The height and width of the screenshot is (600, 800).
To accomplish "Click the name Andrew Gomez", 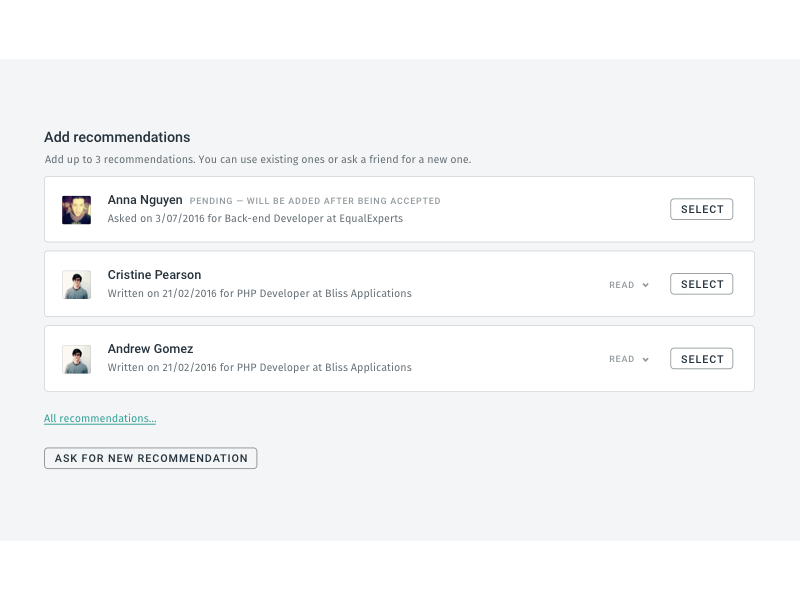I will click(x=150, y=348).
